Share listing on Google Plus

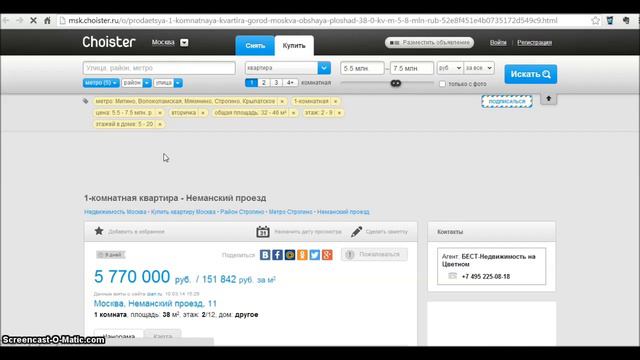(327, 255)
